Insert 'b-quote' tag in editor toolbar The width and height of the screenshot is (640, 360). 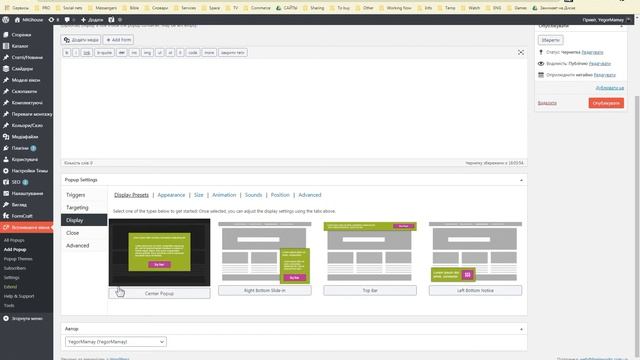(104, 53)
